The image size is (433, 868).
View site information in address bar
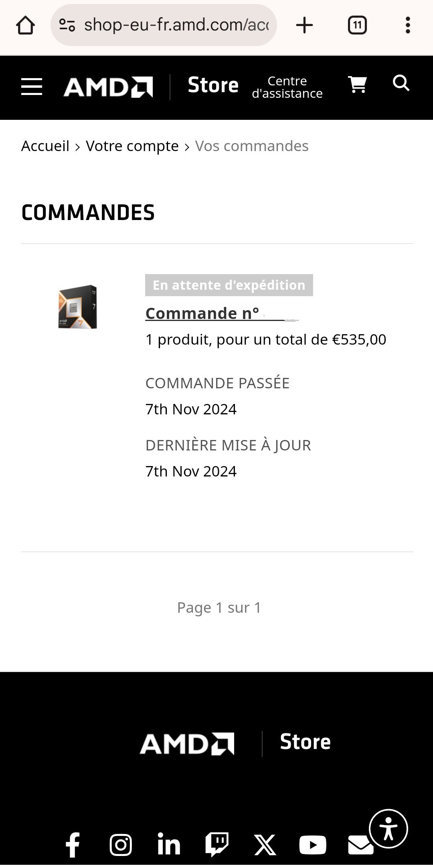pyautogui.click(x=67, y=26)
